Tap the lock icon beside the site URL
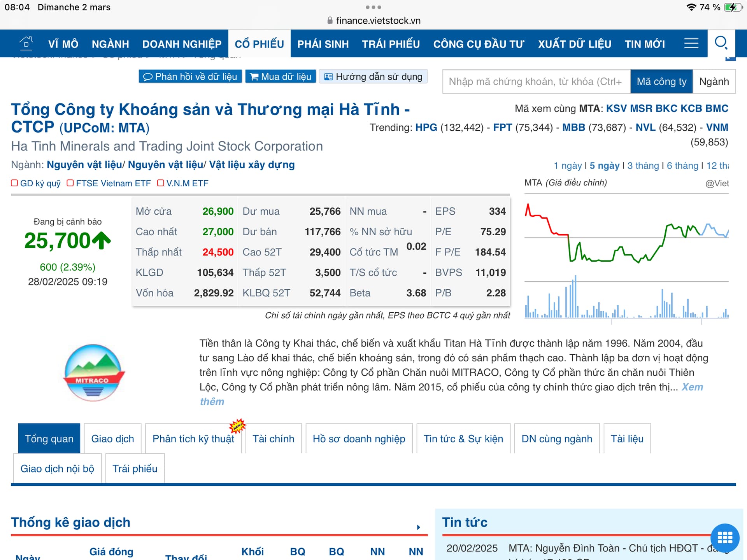Image resolution: width=747 pixels, height=560 pixels. pos(330,20)
